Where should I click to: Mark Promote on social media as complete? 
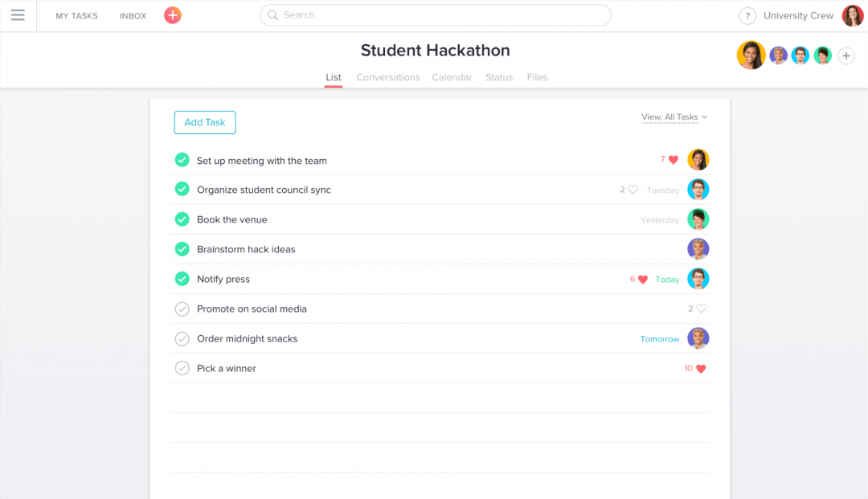click(182, 309)
